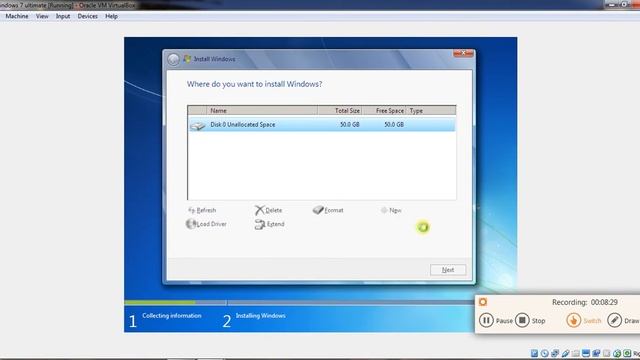Open the Input menu
The image size is (640, 360).
click(x=63, y=16)
